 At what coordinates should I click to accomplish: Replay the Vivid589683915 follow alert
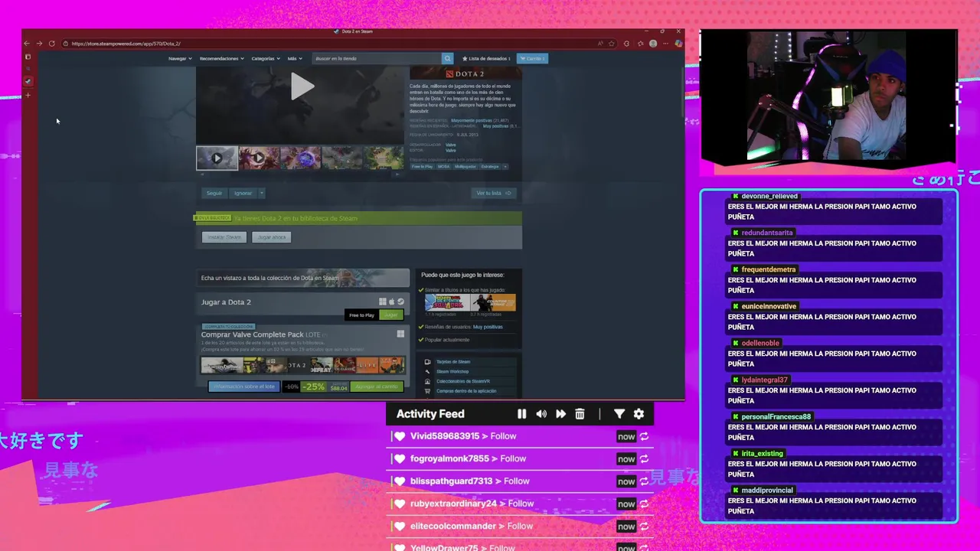coord(644,436)
